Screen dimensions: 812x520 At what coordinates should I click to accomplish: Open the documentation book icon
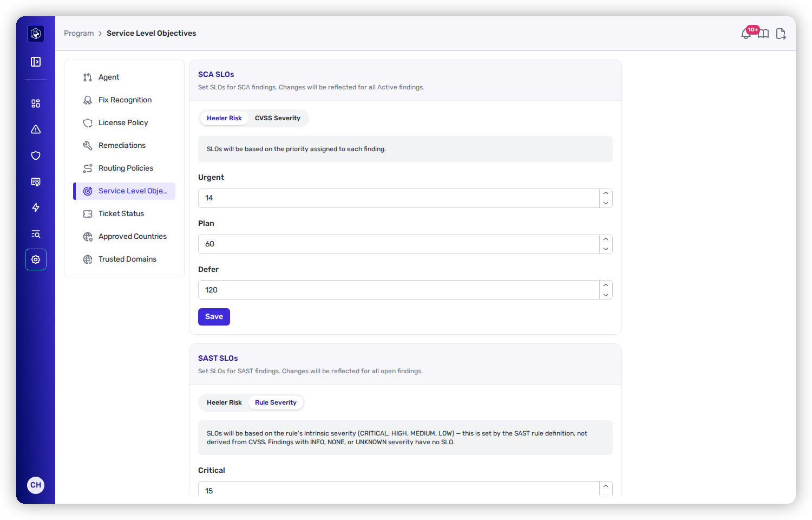(763, 34)
